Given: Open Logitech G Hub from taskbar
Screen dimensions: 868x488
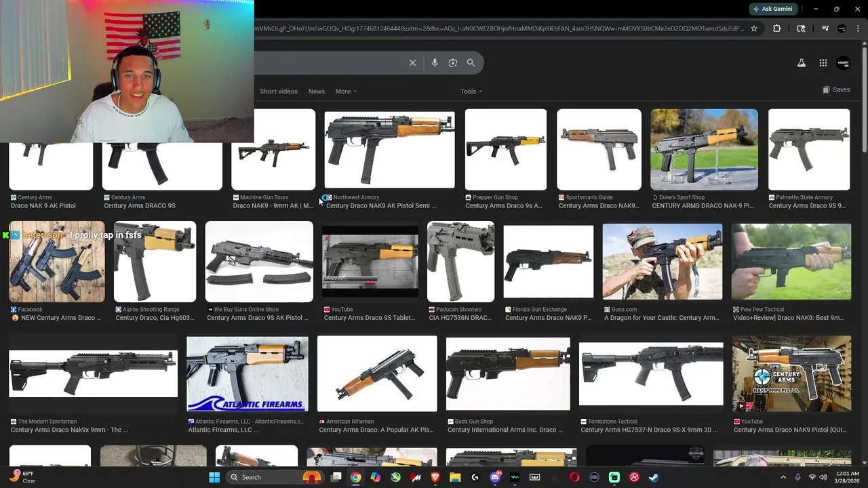Looking at the screenshot, I should click(475, 477).
